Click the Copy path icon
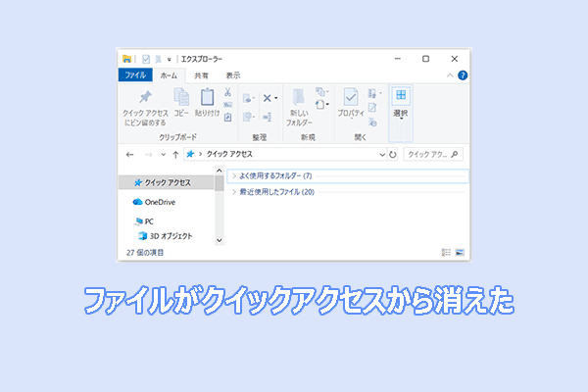Viewport: 588px width, 392px height. click(x=227, y=105)
